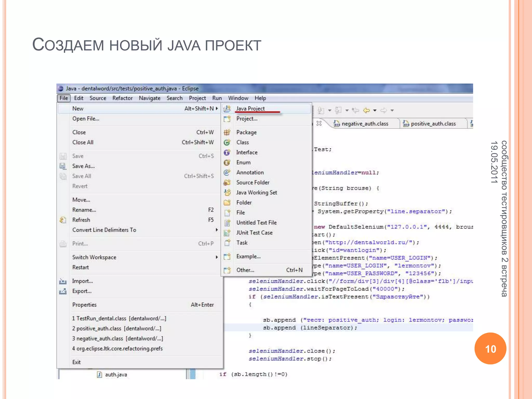Image resolution: width=532 pixels, height=399 pixels.
Task: Click code line selenumHandler.close();
Action: point(292,351)
